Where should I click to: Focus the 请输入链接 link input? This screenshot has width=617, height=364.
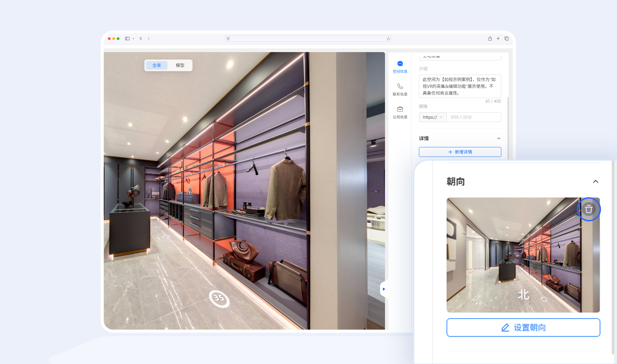point(474,117)
